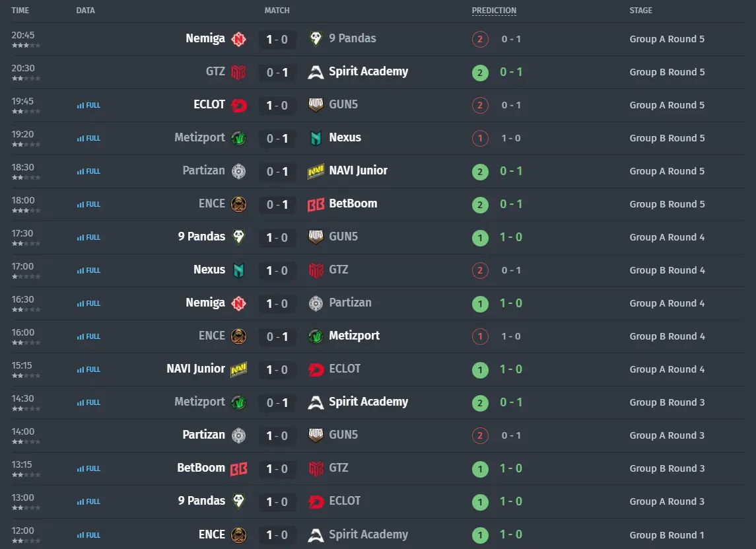Click GTZ logo in 17:00 match

pos(316,271)
